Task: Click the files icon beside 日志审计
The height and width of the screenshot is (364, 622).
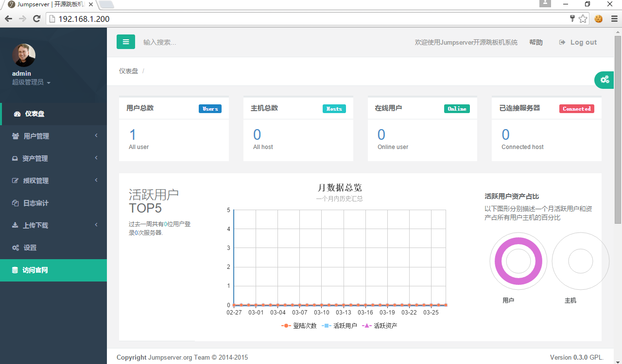Action: [x=15, y=203]
